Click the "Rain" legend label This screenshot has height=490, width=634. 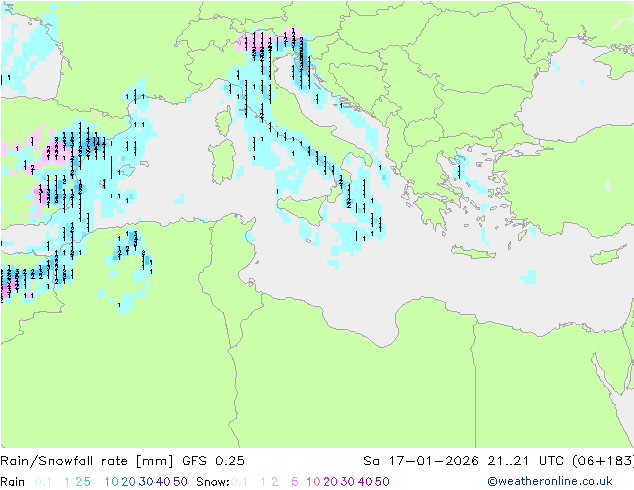click(13, 482)
